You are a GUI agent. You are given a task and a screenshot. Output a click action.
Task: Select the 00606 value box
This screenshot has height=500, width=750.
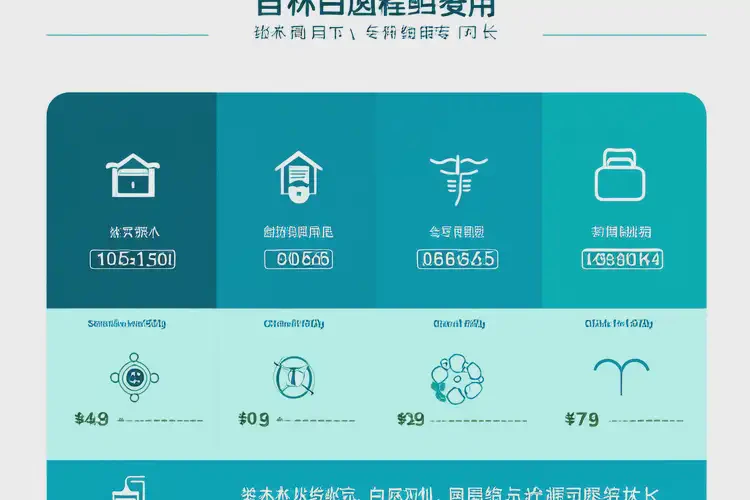[298, 260]
